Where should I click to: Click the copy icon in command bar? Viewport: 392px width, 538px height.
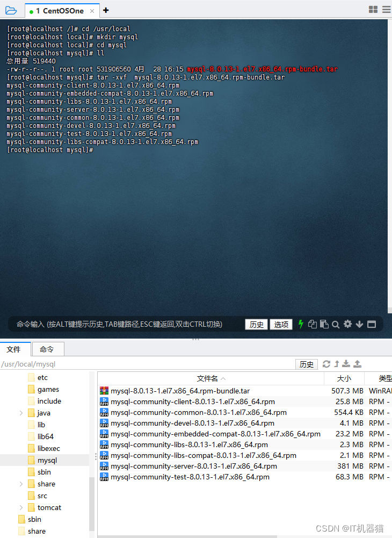point(312,324)
